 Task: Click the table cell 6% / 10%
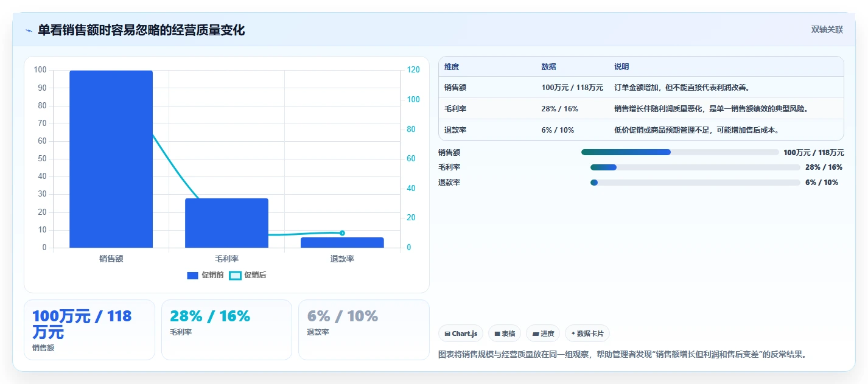pyautogui.click(x=558, y=130)
